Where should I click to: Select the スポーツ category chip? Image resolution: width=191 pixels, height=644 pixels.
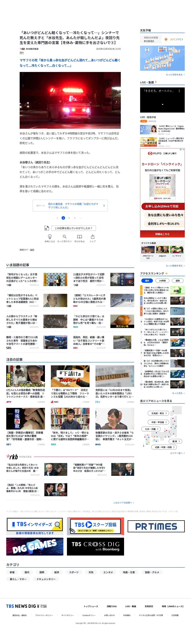point(74,572)
